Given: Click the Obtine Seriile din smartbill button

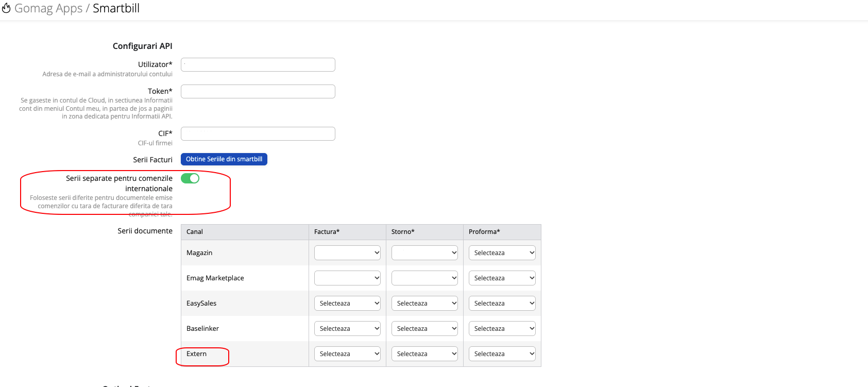Looking at the screenshot, I should [224, 159].
